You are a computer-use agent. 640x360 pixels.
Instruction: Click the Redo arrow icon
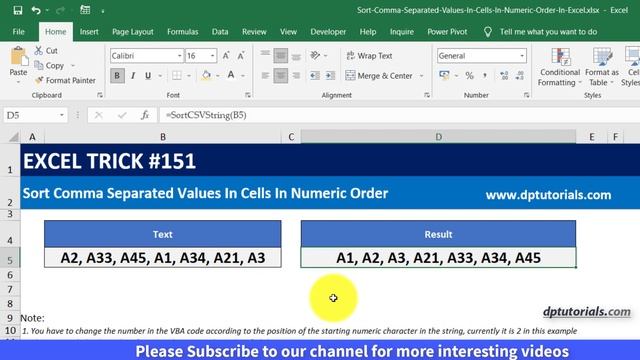click(60, 10)
